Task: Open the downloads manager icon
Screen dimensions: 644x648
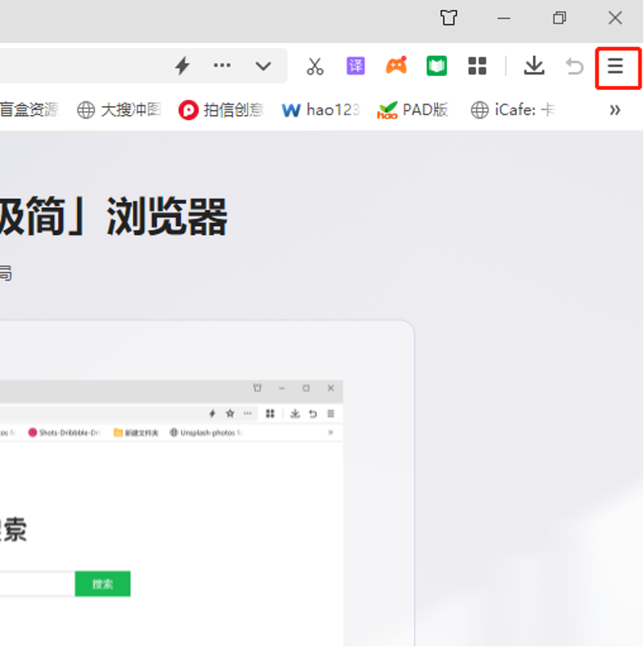Action: [534, 66]
